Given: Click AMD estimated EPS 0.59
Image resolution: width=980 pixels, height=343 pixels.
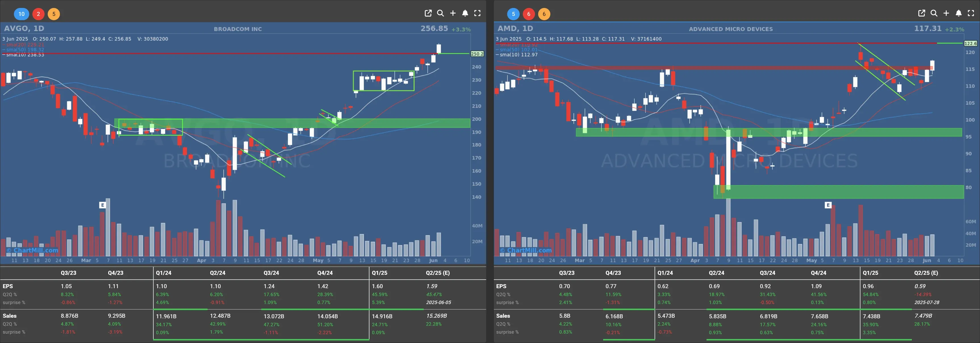Looking at the screenshot, I should (x=920, y=286).
